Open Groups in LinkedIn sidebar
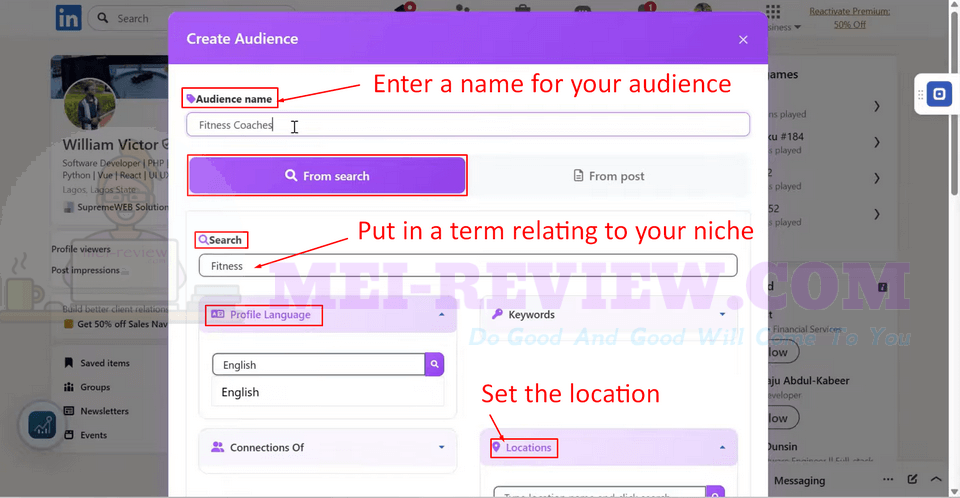 [x=95, y=387]
